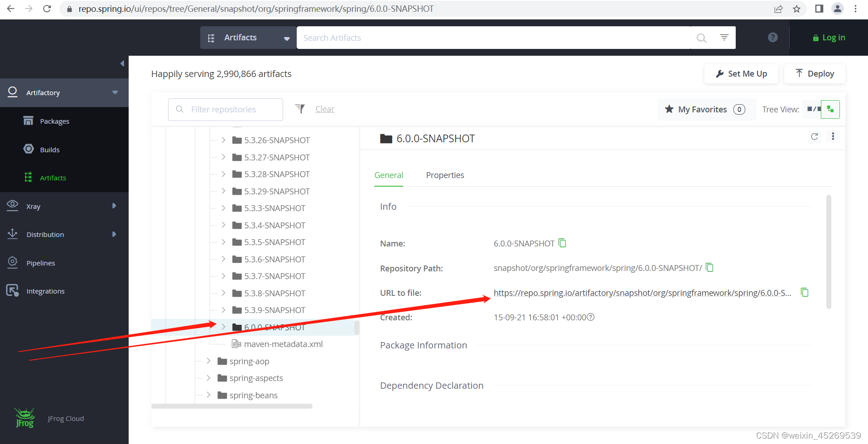The width and height of the screenshot is (868, 444).
Task: Open browser side panel
Action: coord(819,9)
